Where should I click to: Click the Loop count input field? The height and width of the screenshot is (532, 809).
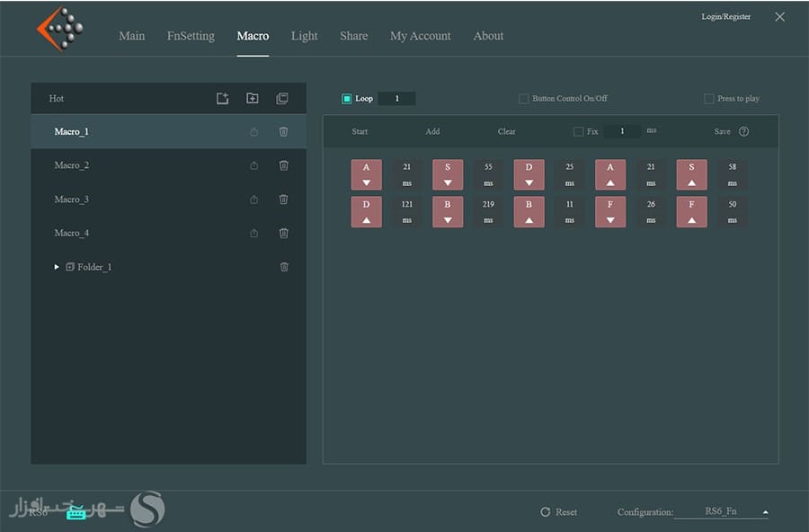tap(396, 99)
